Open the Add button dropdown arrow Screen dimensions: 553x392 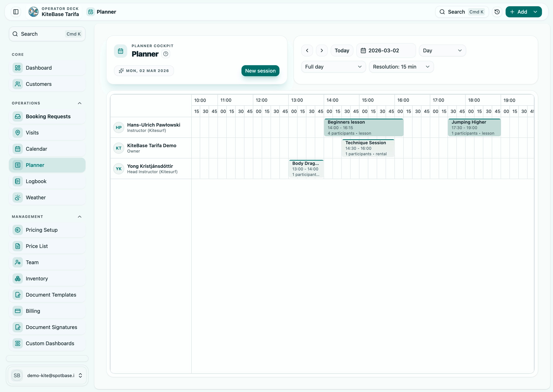click(535, 12)
